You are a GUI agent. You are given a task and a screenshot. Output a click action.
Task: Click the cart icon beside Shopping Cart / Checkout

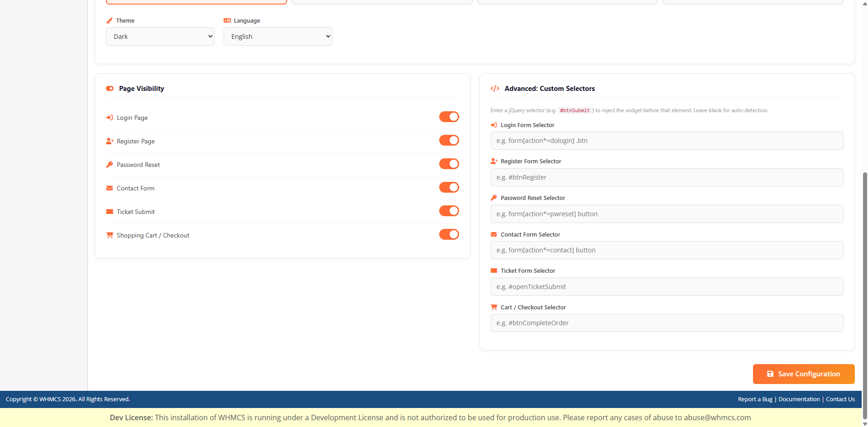109,235
